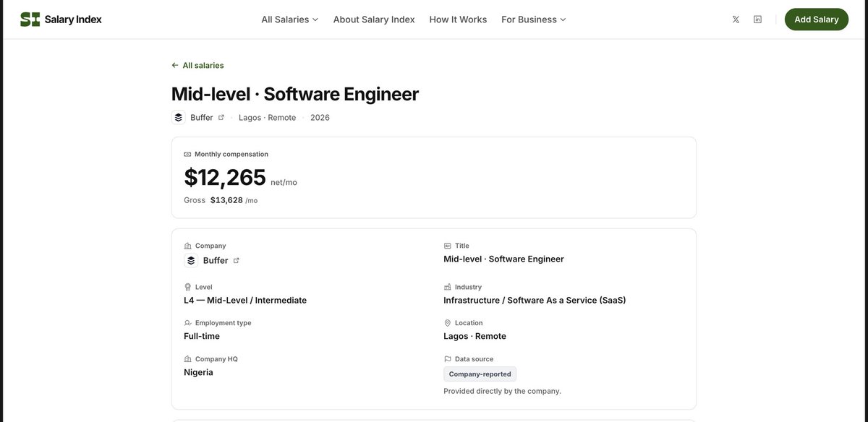Click the Buffer logo under the page heading
This screenshot has height=422, width=868.
click(179, 117)
